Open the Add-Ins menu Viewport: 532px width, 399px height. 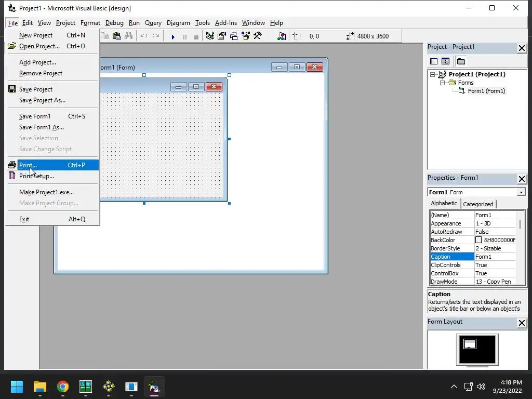point(226,23)
